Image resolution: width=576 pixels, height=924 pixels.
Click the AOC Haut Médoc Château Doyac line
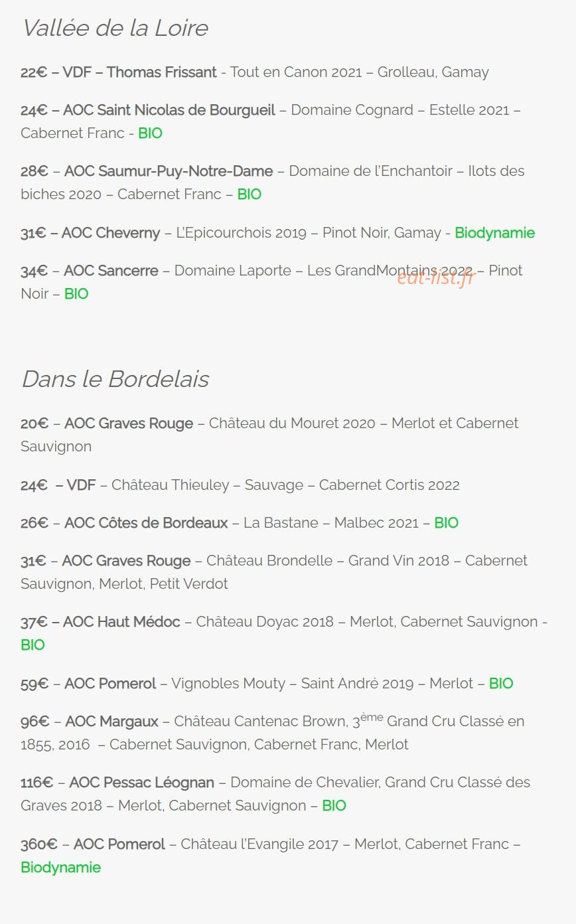[284, 633]
